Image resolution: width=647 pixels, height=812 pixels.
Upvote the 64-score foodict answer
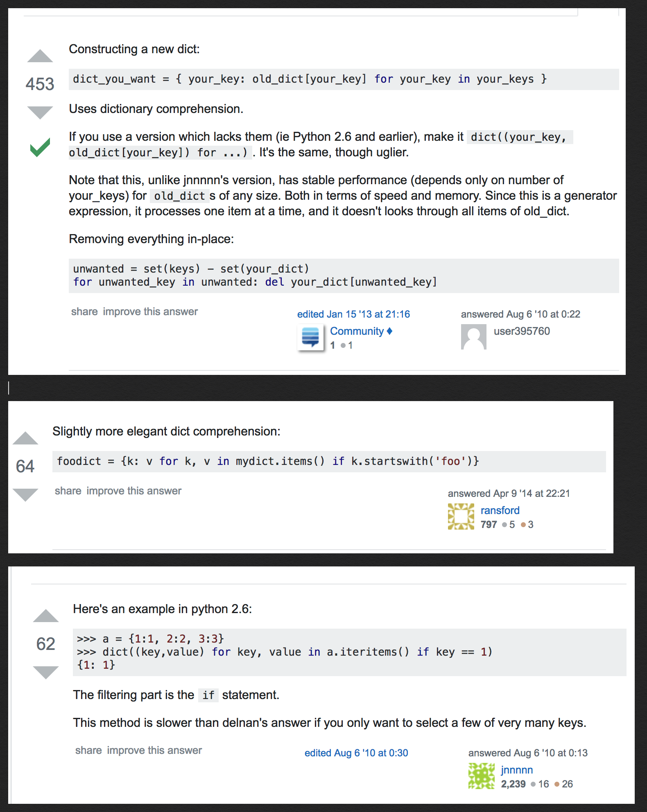pyautogui.click(x=25, y=438)
